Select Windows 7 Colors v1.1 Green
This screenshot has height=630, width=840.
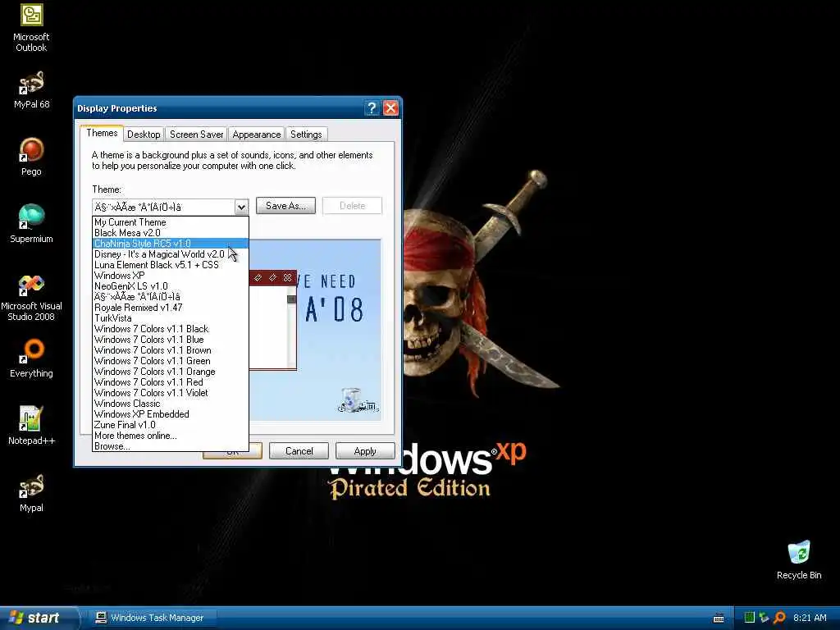[x=171, y=361]
